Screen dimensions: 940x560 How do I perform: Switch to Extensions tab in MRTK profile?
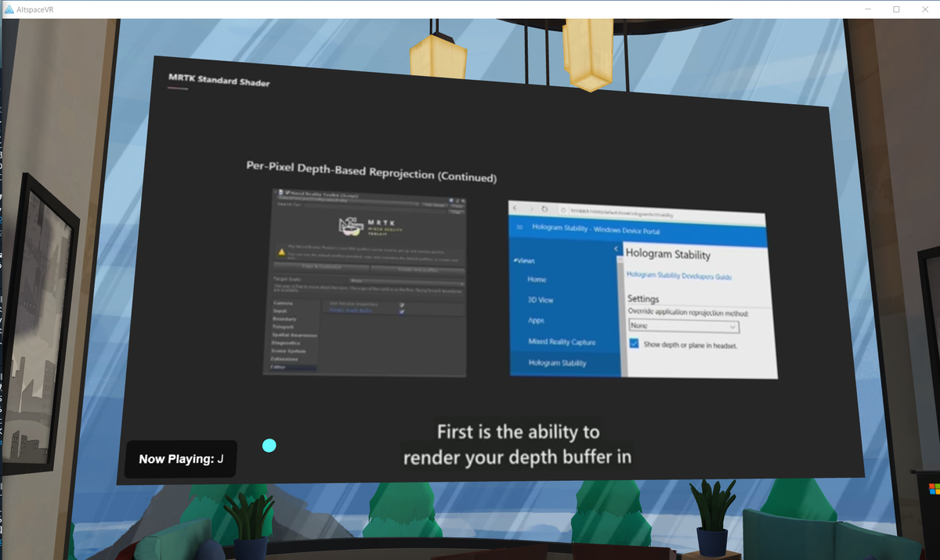pyautogui.click(x=284, y=359)
